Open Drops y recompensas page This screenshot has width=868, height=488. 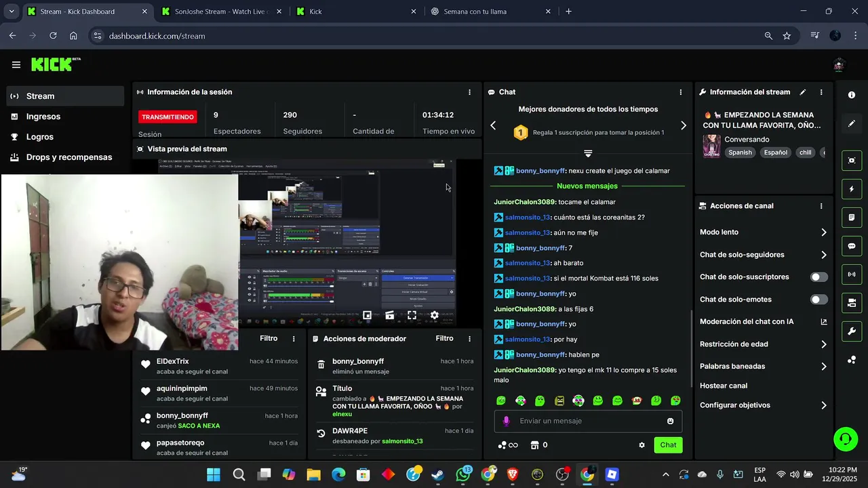(x=65, y=157)
